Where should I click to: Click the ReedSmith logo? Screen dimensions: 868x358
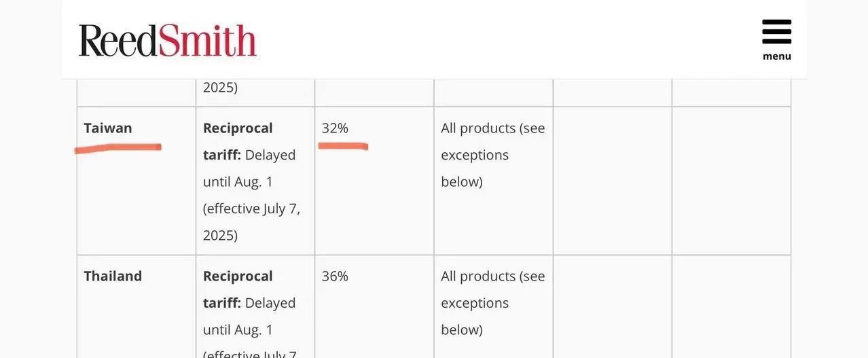pos(168,40)
